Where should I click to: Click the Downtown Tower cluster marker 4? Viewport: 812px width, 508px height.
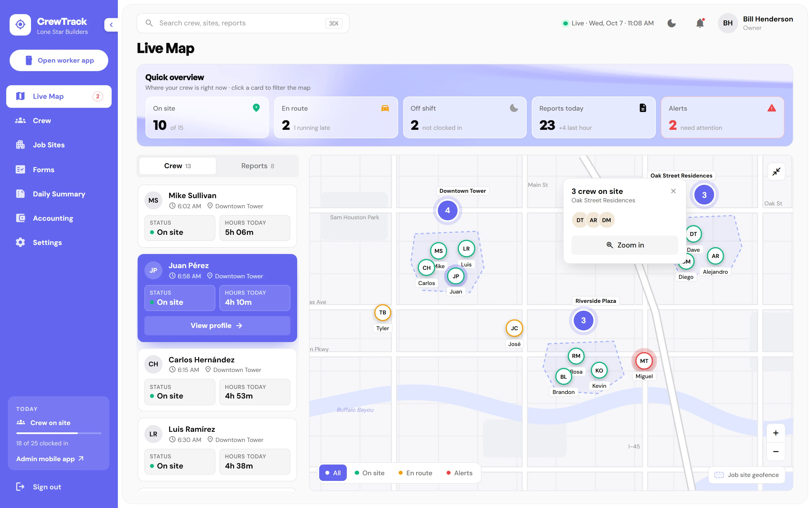(448, 210)
